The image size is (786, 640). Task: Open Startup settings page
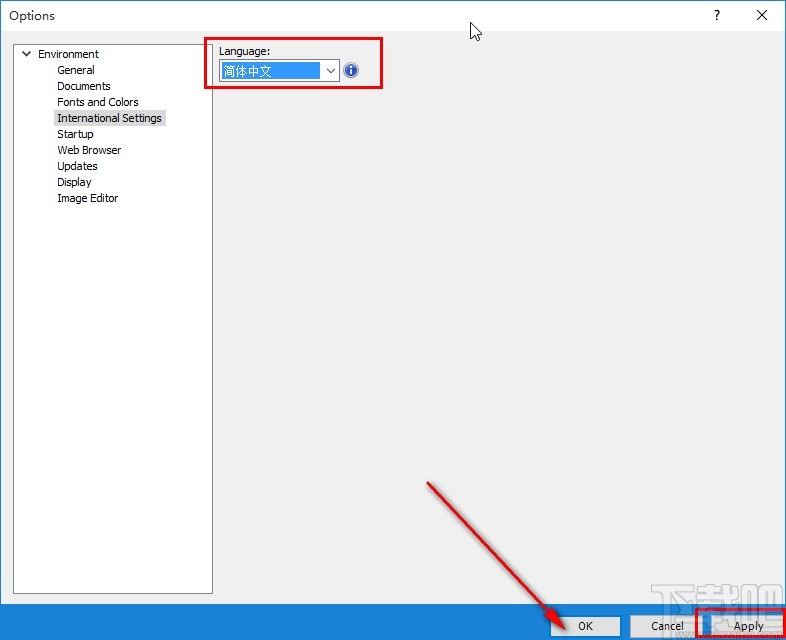click(x=75, y=134)
